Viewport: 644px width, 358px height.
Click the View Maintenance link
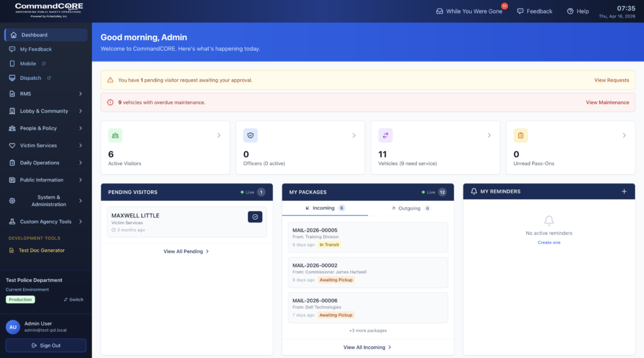click(607, 102)
